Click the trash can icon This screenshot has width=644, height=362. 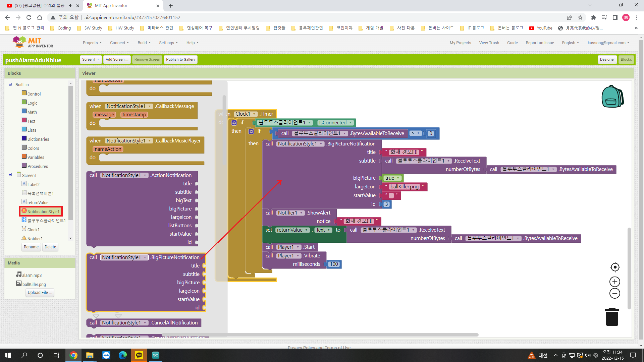point(612,317)
